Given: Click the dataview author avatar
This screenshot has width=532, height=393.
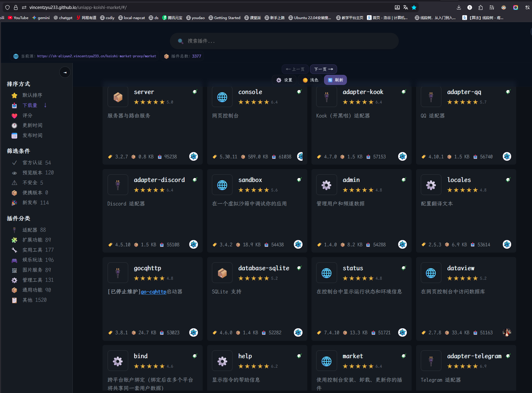Looking at the screenshot, I should click(507, 332).
